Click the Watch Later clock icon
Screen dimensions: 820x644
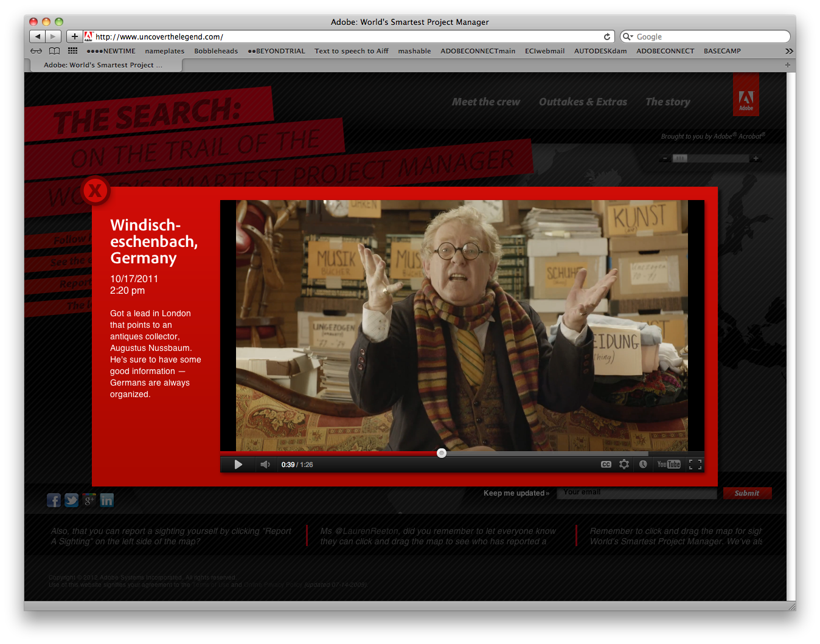(x=643, y=465)
